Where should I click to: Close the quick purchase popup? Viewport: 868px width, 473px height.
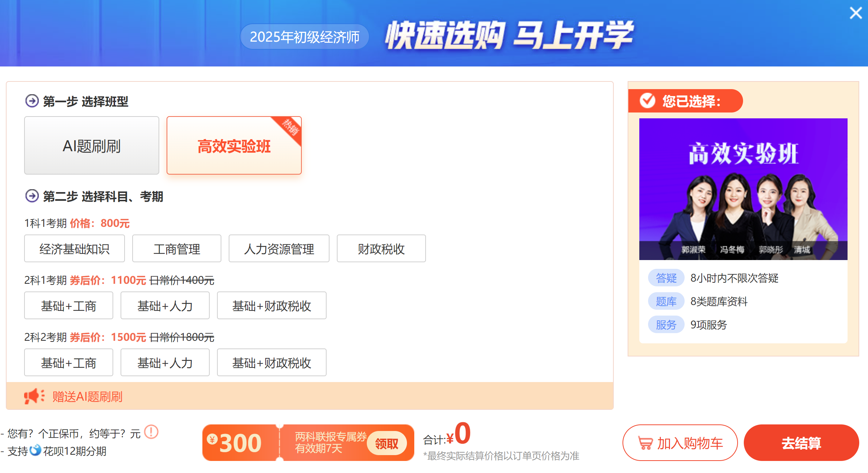click(856, 13)
